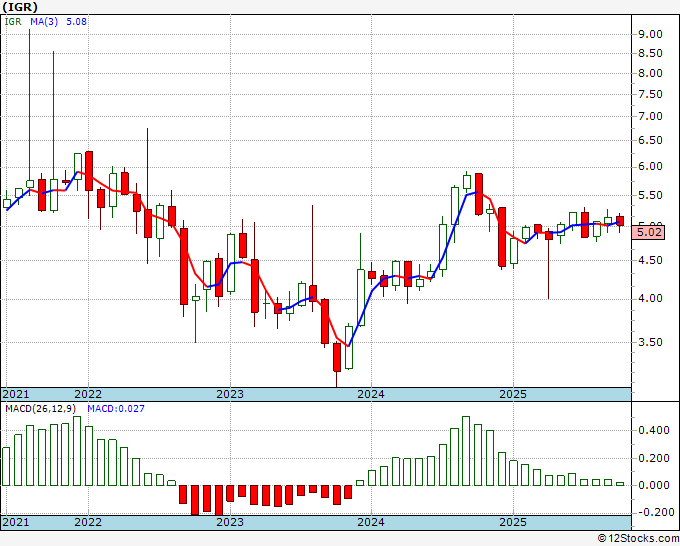Click the (IGR) ticker title
This screenshot has width=680, height=546.
[x=20, y=7]
